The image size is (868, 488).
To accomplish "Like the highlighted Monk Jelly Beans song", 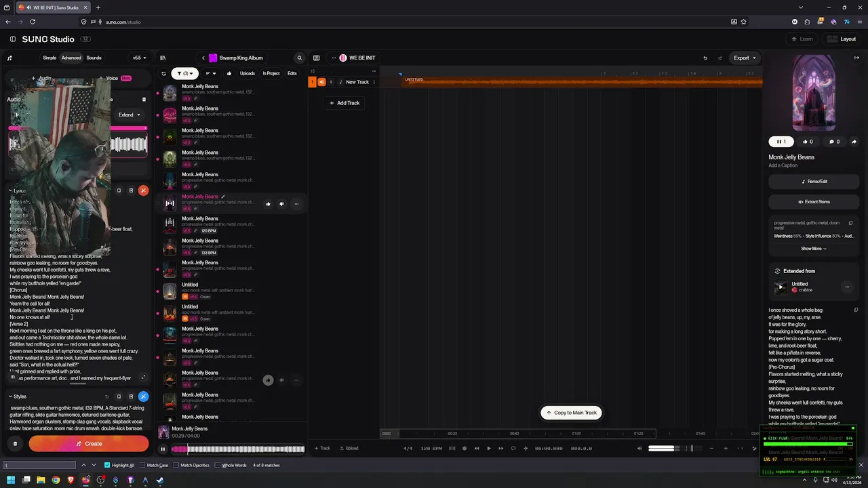I will pyautogui.click(x=268, y=203).
